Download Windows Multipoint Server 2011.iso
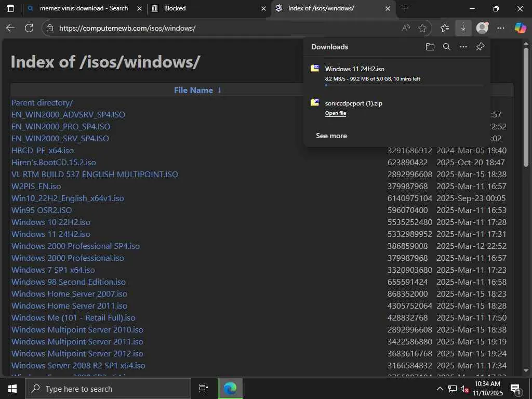This screenshot has height=399, width=532. pos(77,342)
